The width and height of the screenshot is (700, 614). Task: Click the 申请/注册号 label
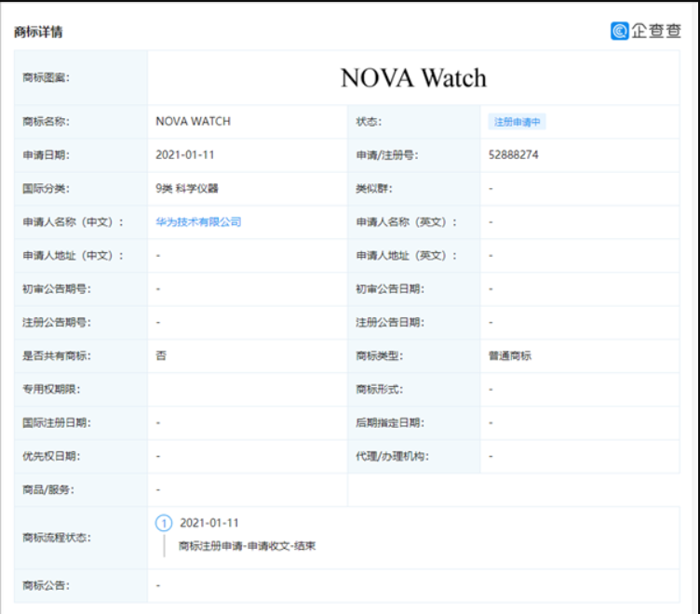pos(387,154)
